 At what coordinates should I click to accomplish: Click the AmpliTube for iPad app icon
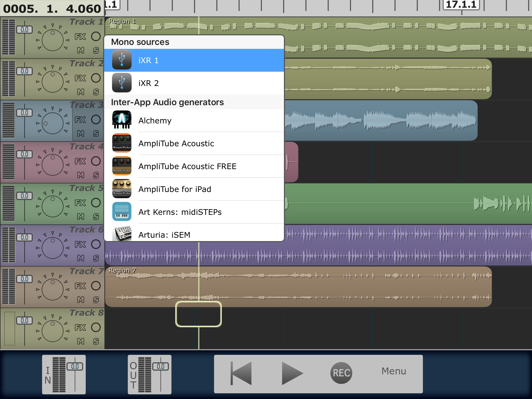(122, 189)
